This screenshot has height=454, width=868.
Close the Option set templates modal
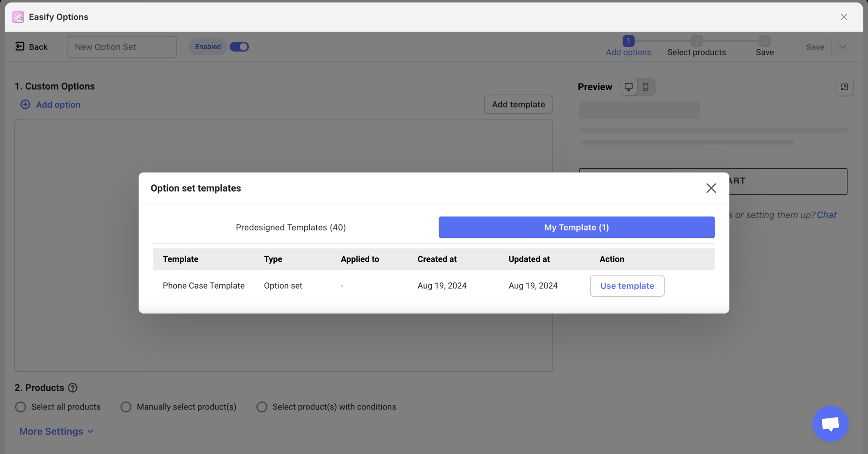click(x=711, y=188)
